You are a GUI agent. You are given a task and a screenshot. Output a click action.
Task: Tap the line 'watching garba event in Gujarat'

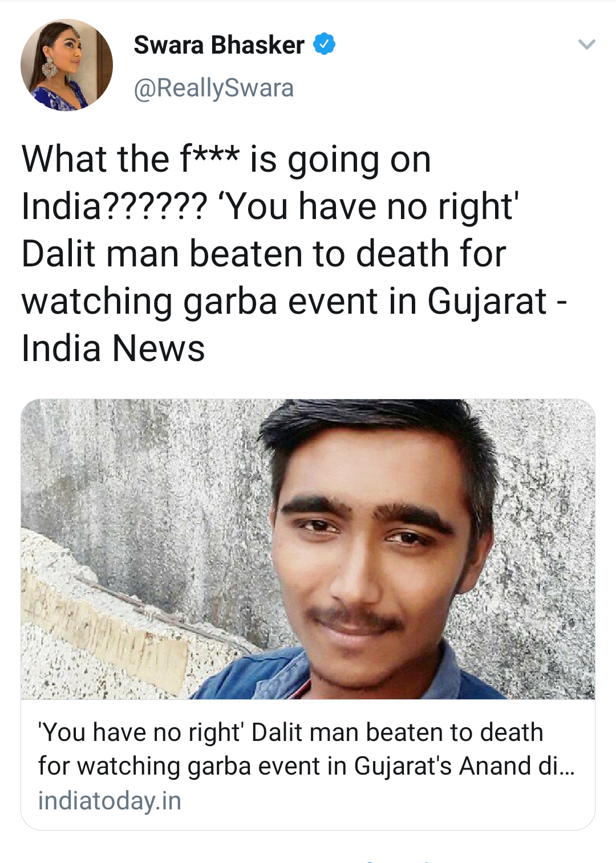[284, 302]
